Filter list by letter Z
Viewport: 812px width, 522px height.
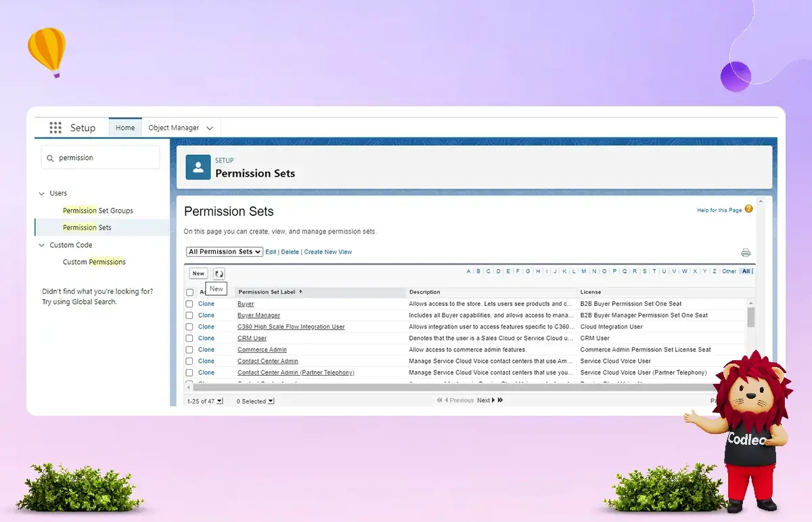click(x=714, y=271)
